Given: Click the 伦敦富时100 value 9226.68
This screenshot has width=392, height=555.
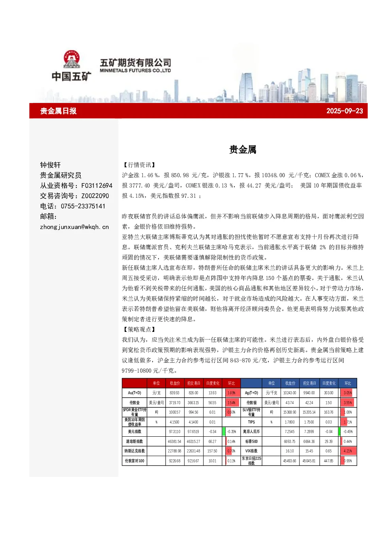Looking at the screenshot, I should click(175, 461).
